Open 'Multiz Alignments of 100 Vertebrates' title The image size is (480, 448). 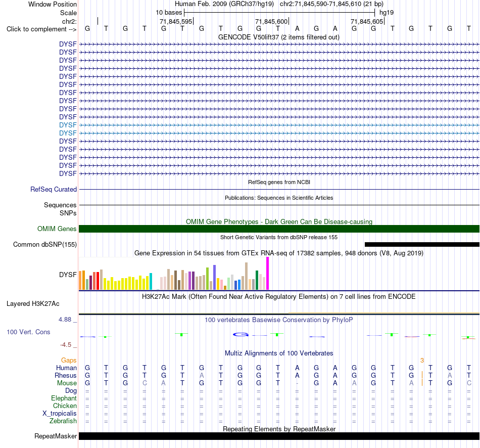tap(279, 353)
